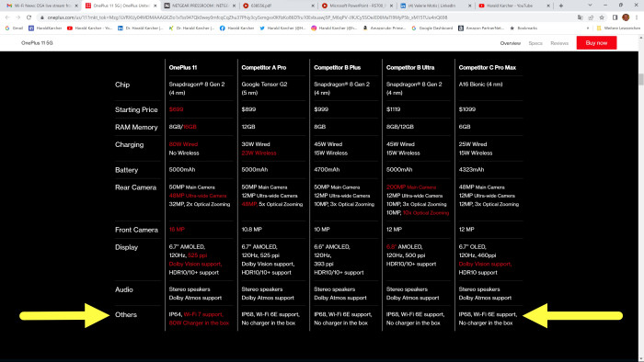Click the browser forward arrow
The width and height of the screenshot is (644, 362).
17,17
